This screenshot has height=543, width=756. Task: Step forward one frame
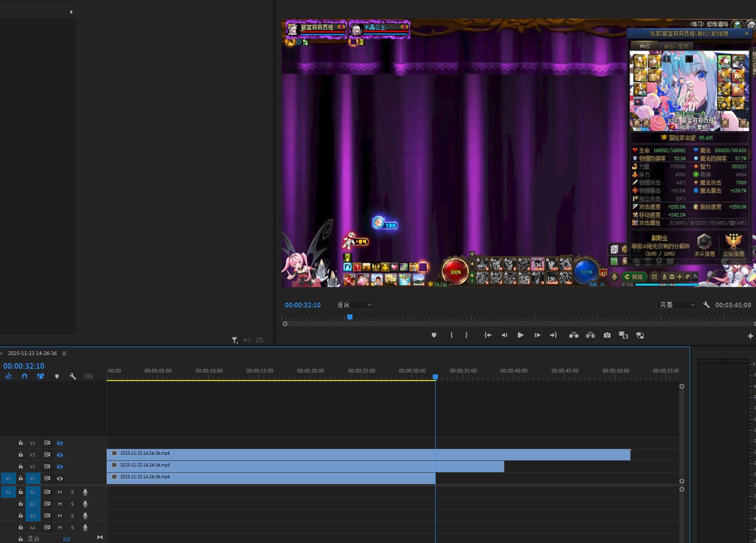tap(537, 335)
